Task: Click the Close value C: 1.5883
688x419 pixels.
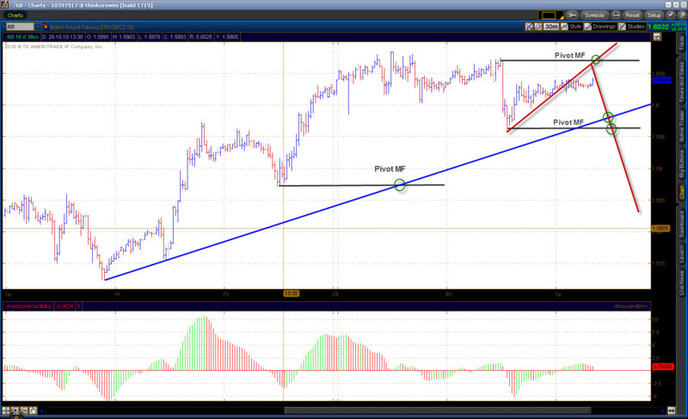Action: tap(175, 37)
